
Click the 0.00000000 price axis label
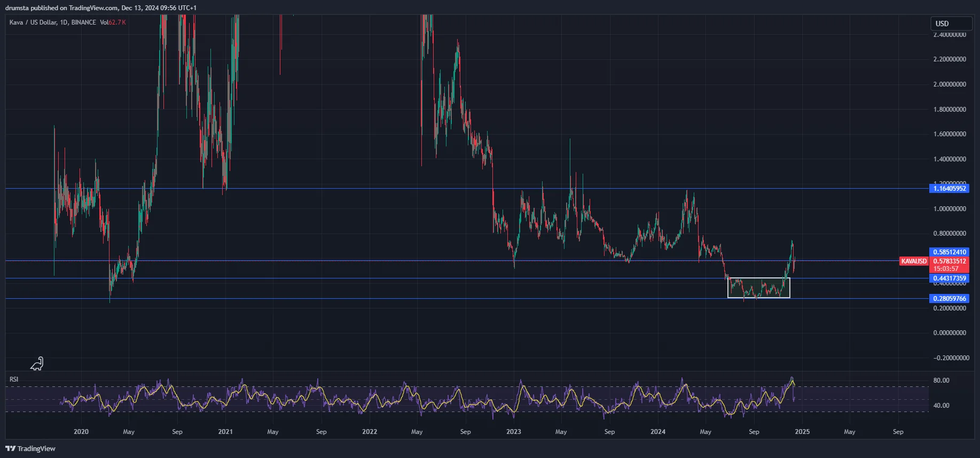pyautogui.click(x=950, y=333)
